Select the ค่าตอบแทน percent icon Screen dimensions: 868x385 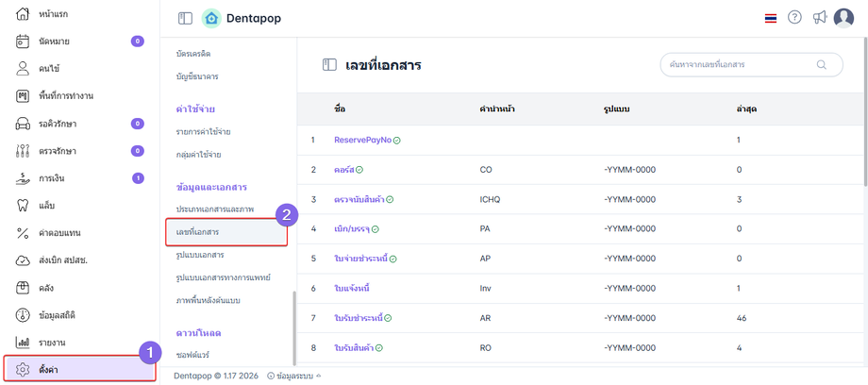coord(24,232)
